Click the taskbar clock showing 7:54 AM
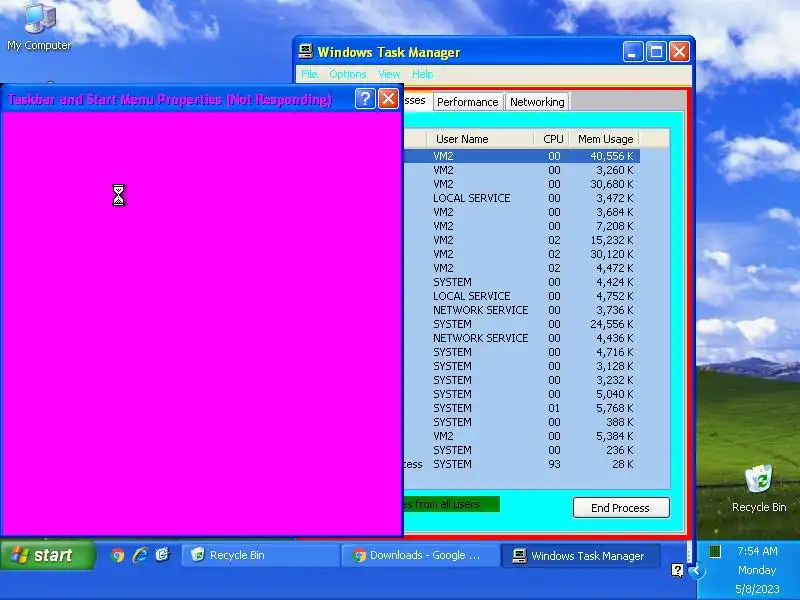The width and height of the screenshot is (800, 600). pyautogui.click(x=757, y=551)
